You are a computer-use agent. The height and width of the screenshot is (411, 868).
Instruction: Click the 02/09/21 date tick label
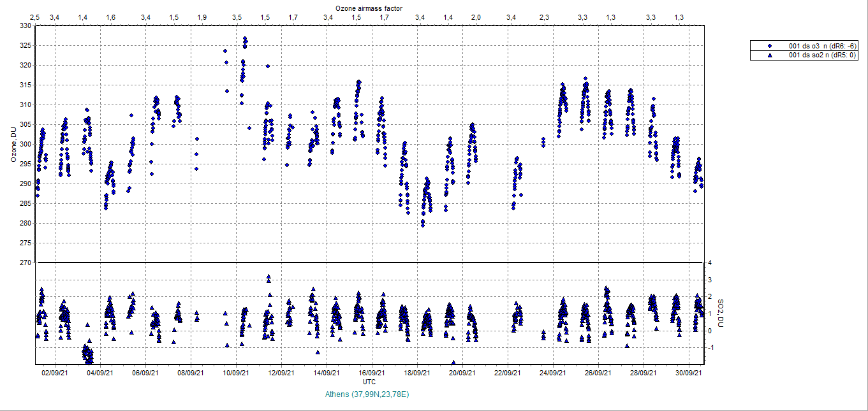click(x=55, y=373)
